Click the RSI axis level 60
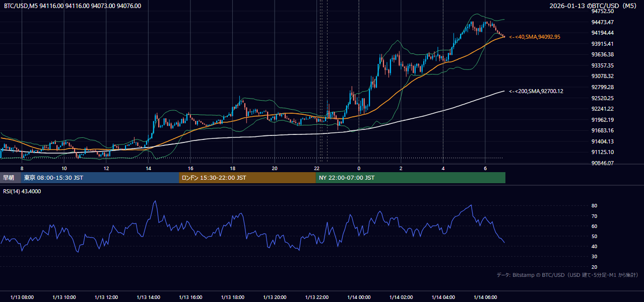 (x=594, y=226)
